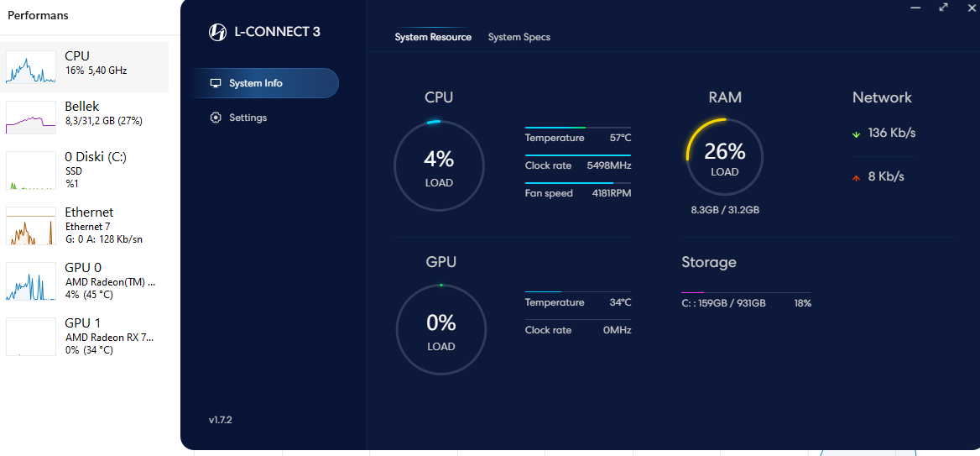This screenshot has height=456, width=980.
Task: Click the Performans heading
Action: [x=38, y=15]
